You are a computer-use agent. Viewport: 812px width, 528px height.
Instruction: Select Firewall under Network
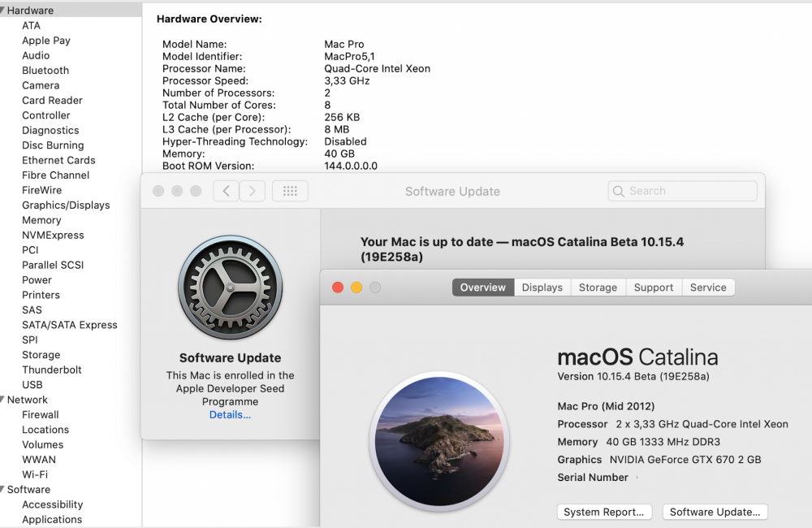click(41, 414)
